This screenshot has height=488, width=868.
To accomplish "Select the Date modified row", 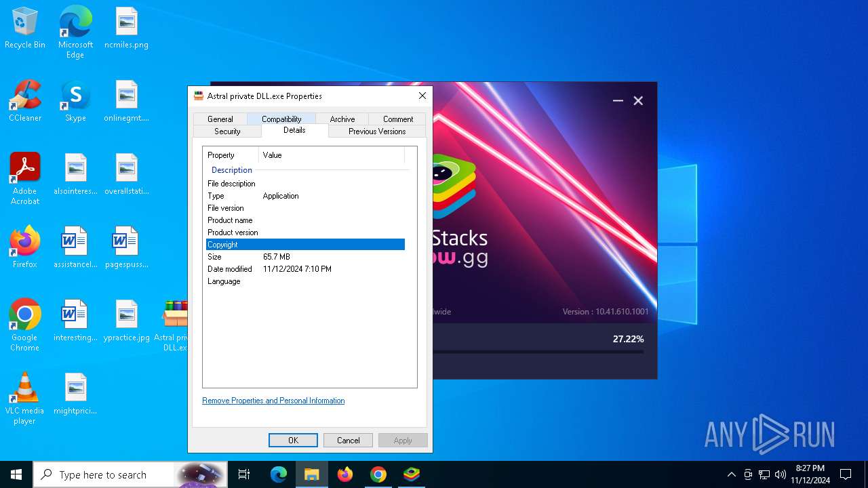I will (x=305, y=269).
